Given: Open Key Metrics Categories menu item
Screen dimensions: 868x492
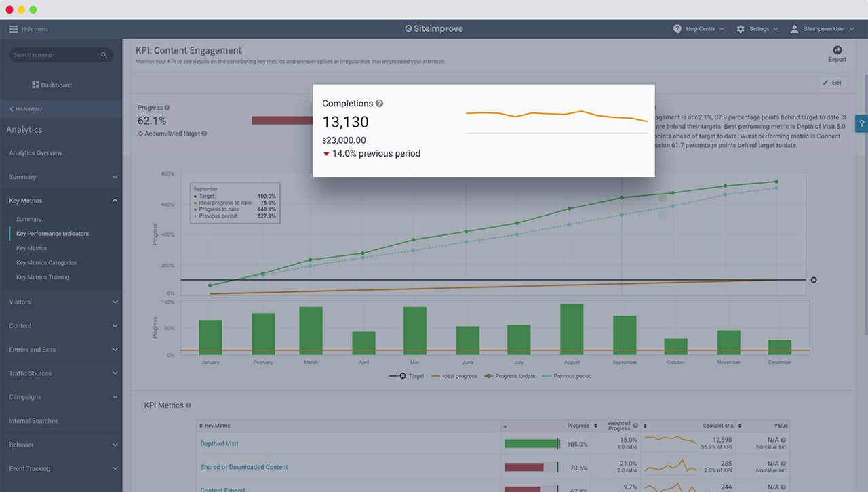Looking at the screenshot, I should pyautogui.click(x=46, y=263).
